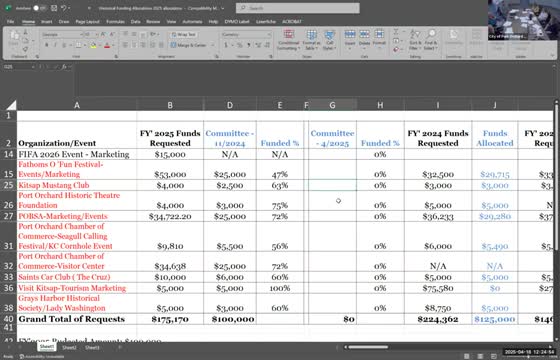Image resolution: width=560 pixels, height=360 pixels.
Task: Select the Format Painter brush
Action: click(25, 49)
